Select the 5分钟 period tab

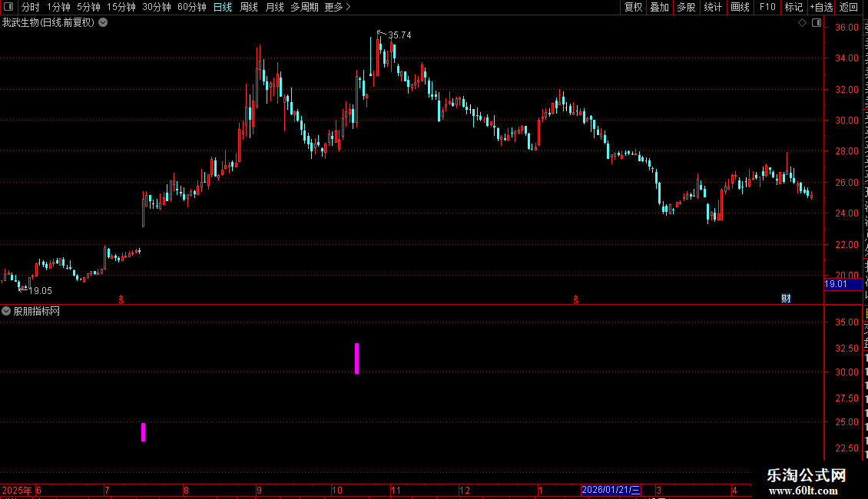tap(88, 7)
